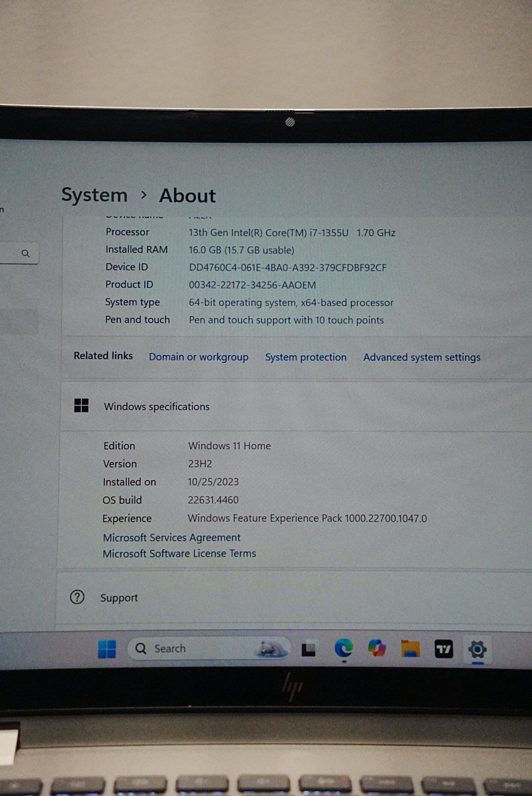Open Advanced system settings
This screenshot has height=796, width=532.
(x=422, y=358)
